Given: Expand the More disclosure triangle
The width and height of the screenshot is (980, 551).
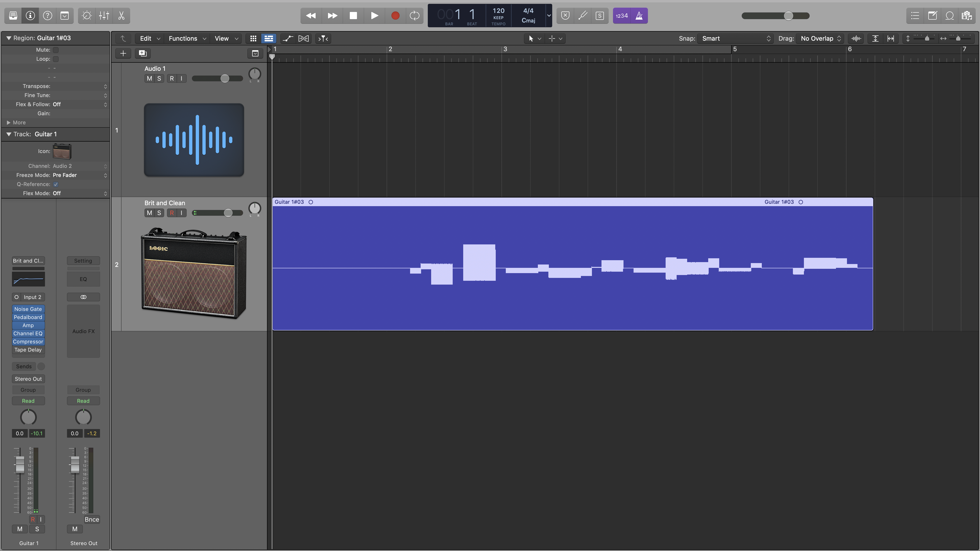Looking at the screenshot, I should tap(8, 122).
